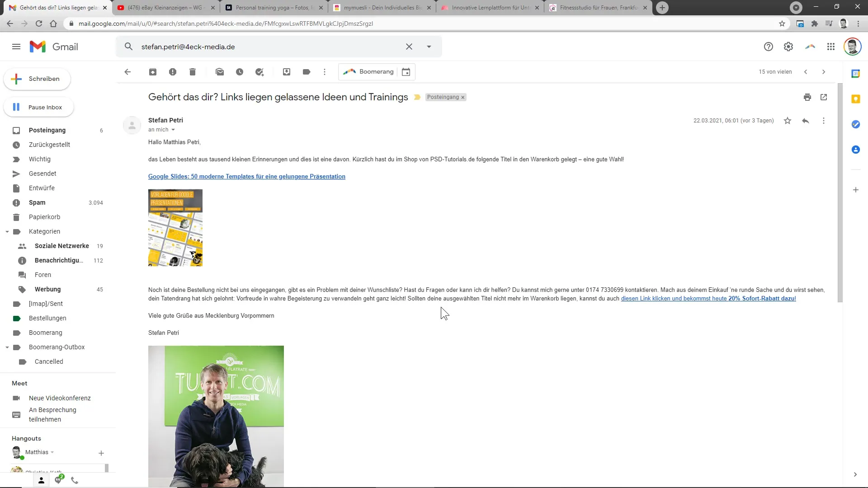Open the Google Slides product thumbnail
The width and height of the screenshot is (868, 488).
(x=175, y=228)
